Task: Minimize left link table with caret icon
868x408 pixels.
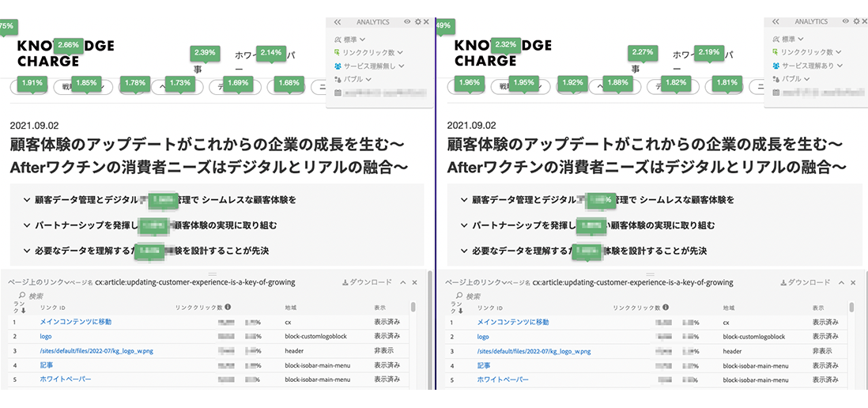Action: coord(403,282)
